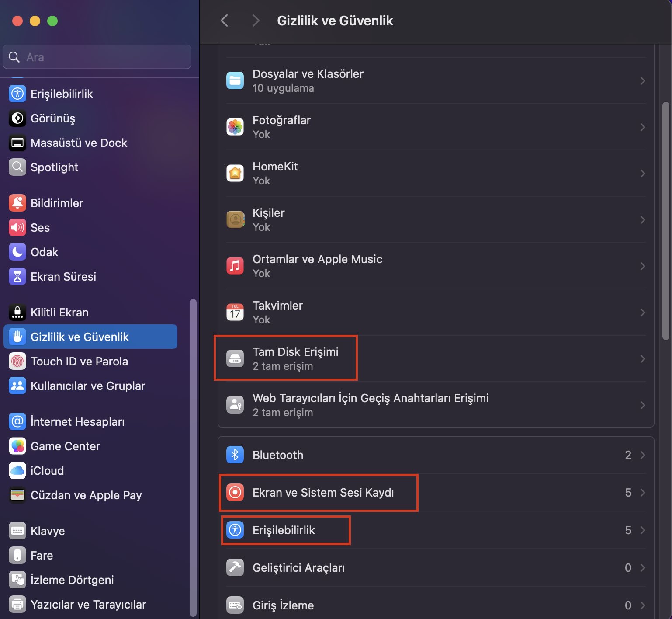Expand Dosyalar ve Klasörler chevron arrow
Screen dimensions: 672x619
point(642,81)
